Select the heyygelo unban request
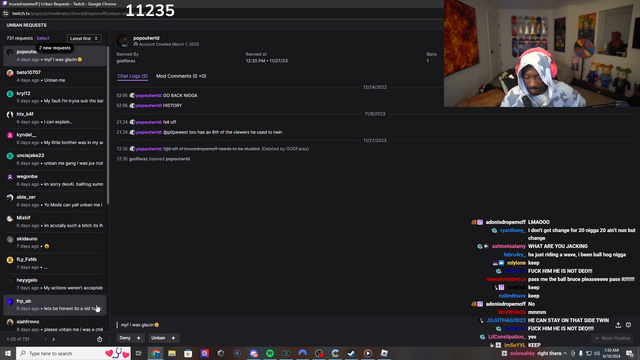The height and width of the screenshot is (360, 640). 55,284
